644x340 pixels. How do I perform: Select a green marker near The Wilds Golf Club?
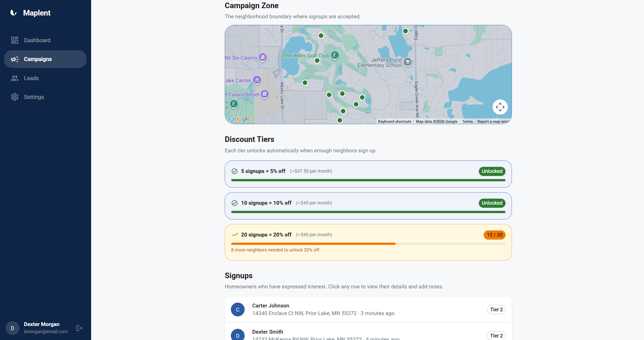click(317, 61)
